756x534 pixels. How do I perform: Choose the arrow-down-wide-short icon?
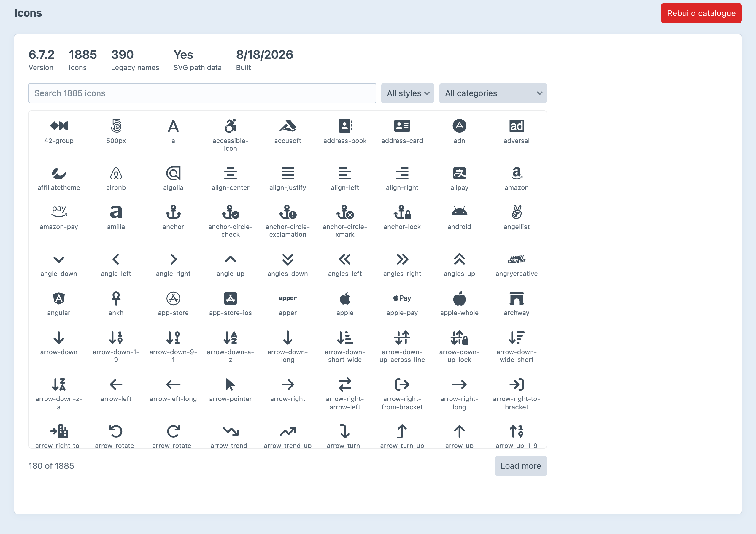[516, 338]
